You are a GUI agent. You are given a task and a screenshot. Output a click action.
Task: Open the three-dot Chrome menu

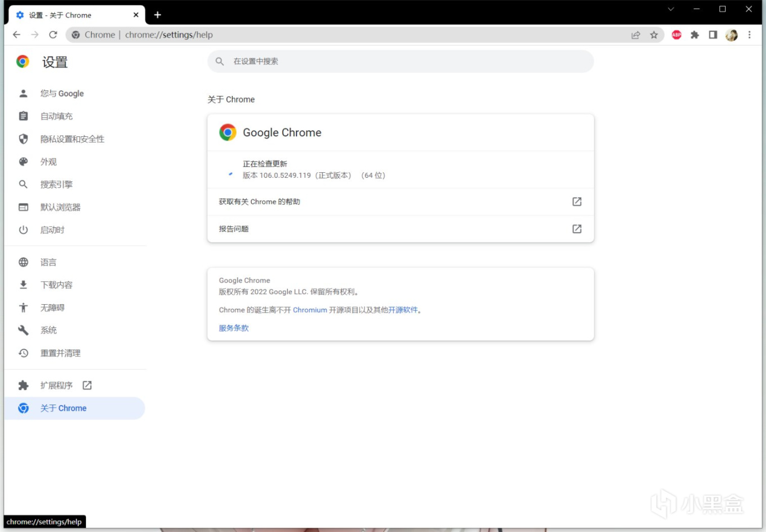point(750,35)
